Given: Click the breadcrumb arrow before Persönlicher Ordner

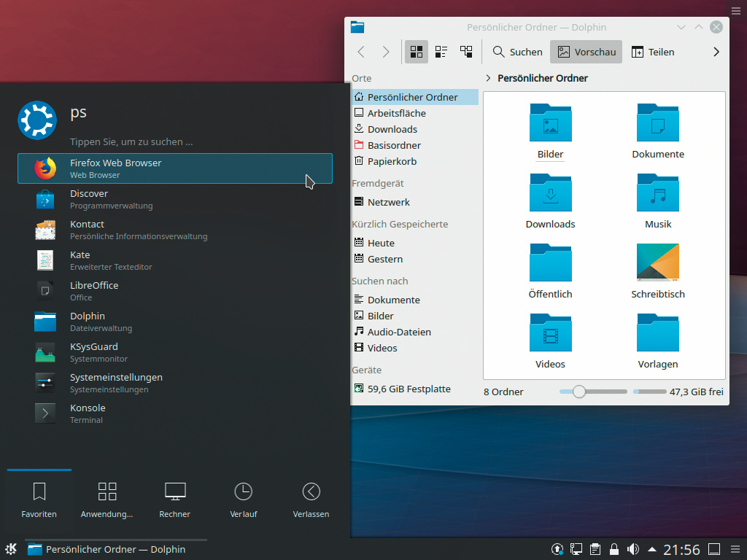Looking at the screenshot, I should coord(488,78).
